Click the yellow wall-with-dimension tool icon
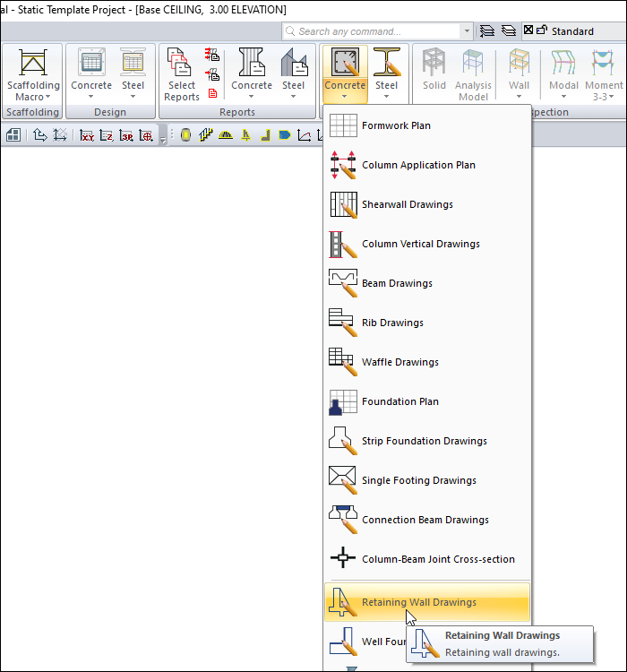The height and width of the screenshot is (672, 627). pos(245,135)
